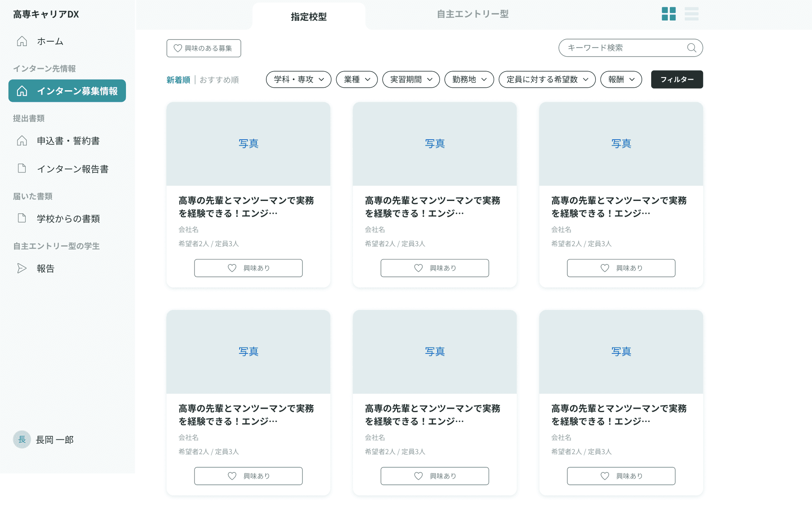Select the 指定校型 tab

point(309,17)
